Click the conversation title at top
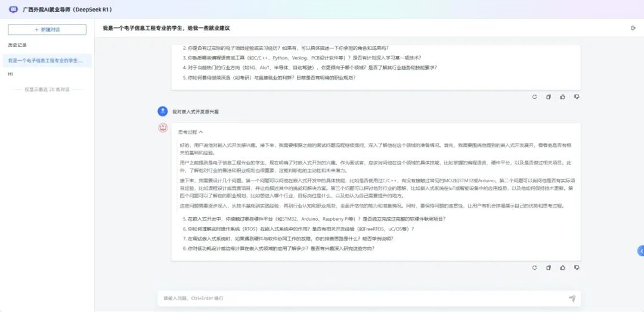The image size is (644, 312). 166,28
